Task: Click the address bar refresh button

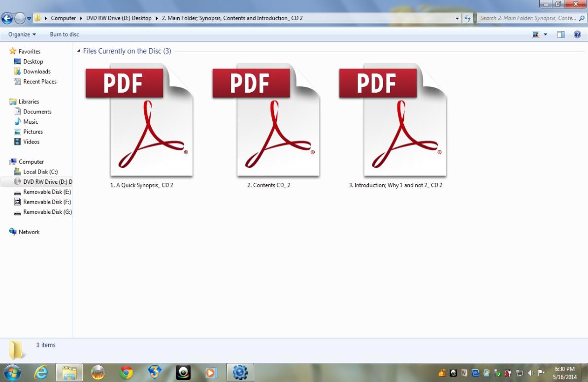Action: [x=467, y=18]
